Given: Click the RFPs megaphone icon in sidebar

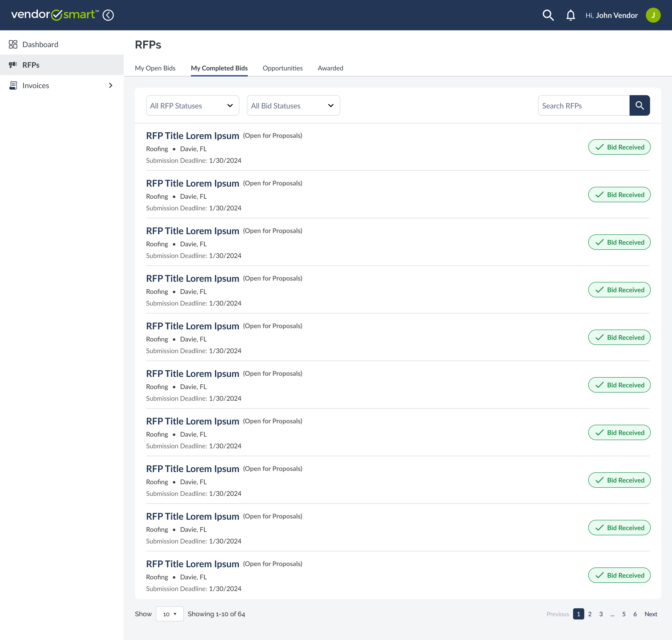Looking at the screenshot, I should (13, 65).
